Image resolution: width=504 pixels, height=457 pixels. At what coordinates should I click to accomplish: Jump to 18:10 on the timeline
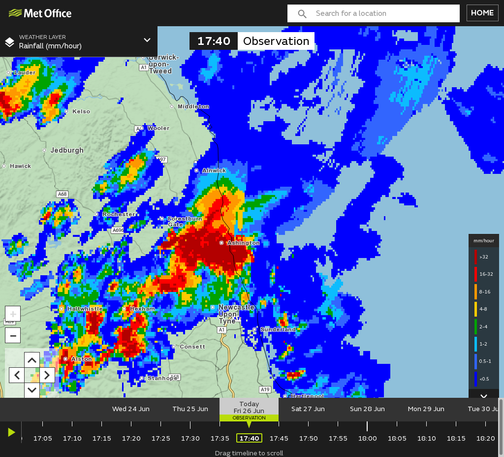[426, 438]
